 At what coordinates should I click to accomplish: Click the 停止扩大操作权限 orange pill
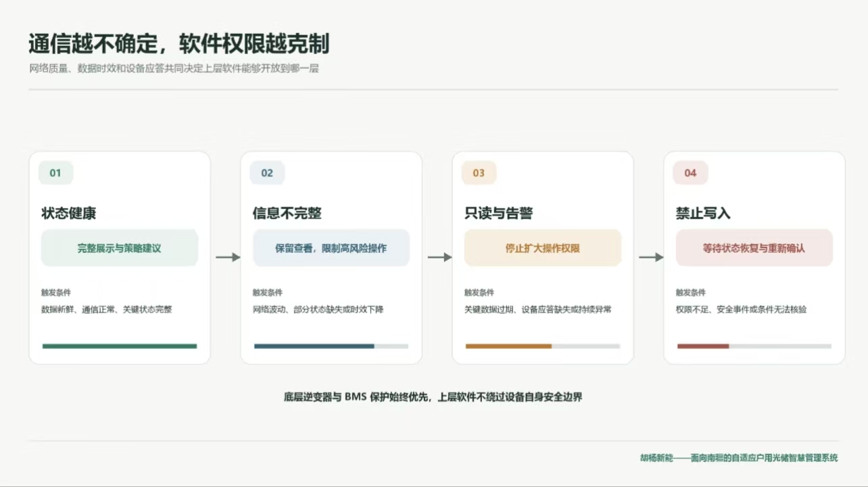(x=543, y=248)
